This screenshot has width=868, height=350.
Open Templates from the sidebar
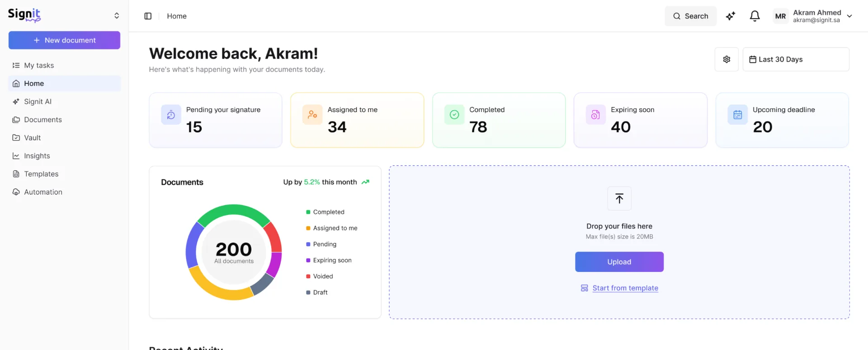tap(41, 174)
